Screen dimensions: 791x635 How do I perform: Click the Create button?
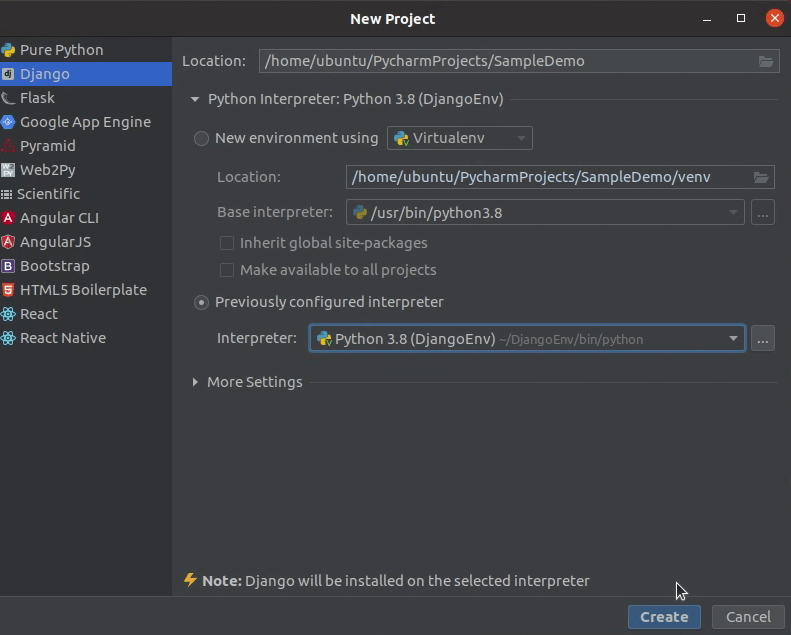(664, 617)
